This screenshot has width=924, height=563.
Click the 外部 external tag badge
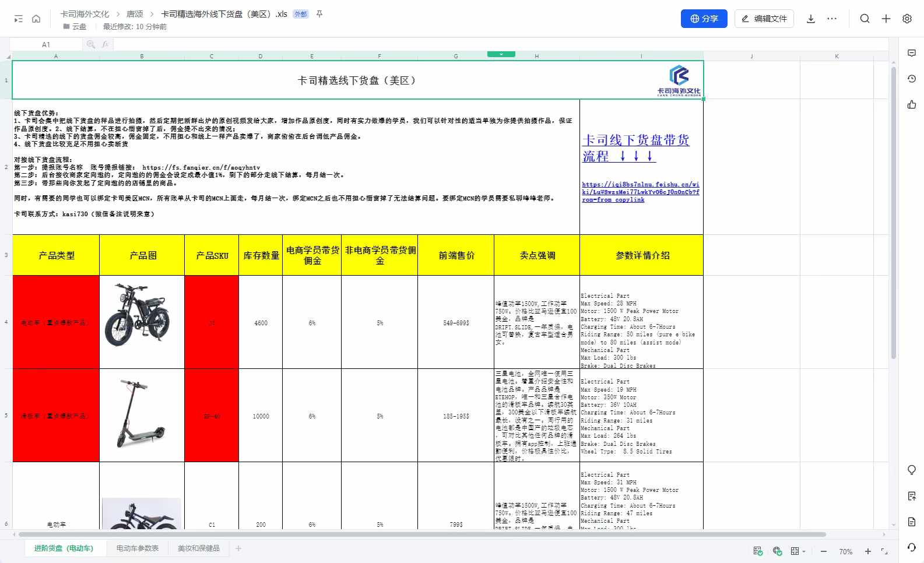(301, 14)
